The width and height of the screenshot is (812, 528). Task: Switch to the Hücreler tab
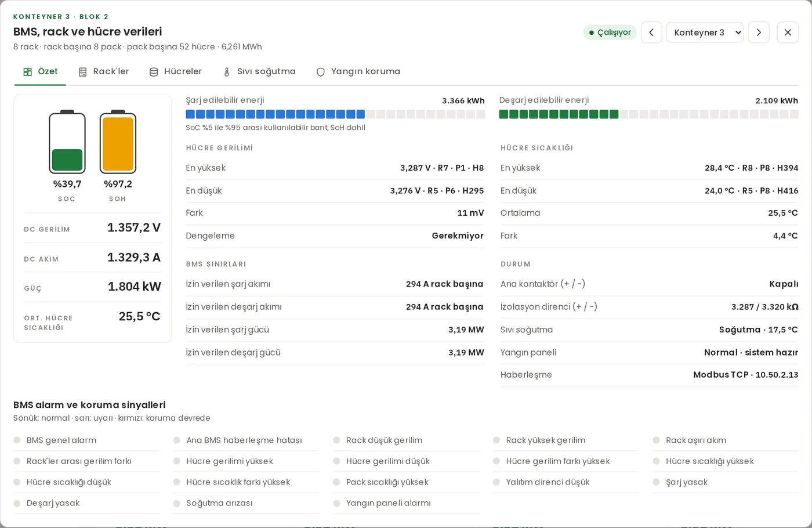(x=176, y=72)
